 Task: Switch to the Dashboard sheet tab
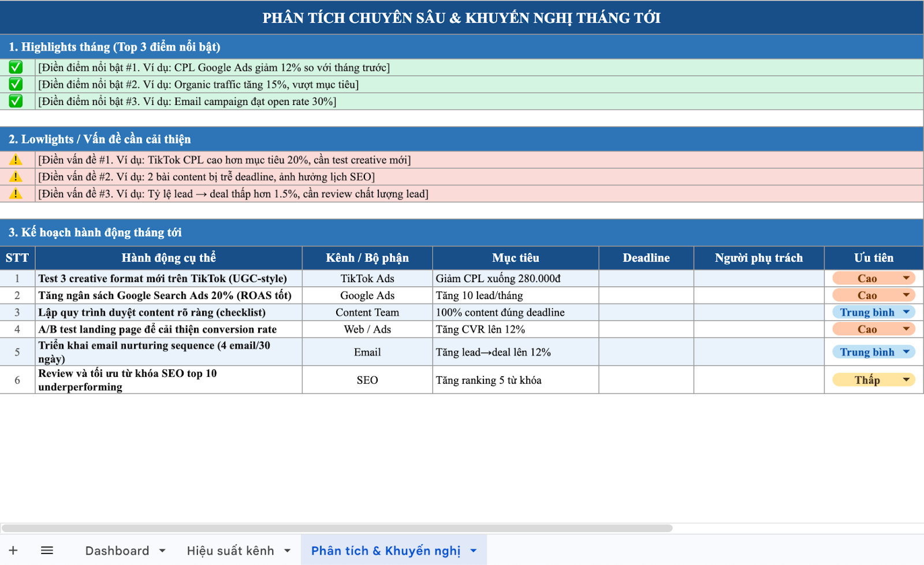[x=117, y=551]
